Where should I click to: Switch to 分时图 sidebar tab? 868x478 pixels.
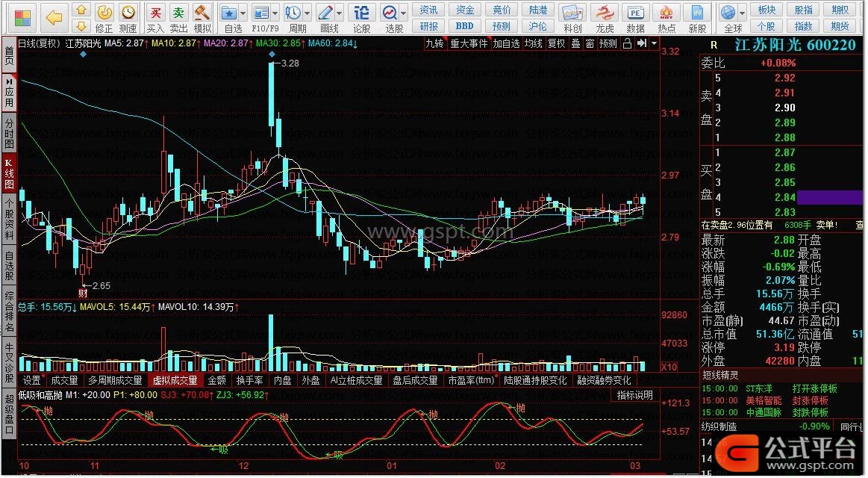(x=9, y=133)
